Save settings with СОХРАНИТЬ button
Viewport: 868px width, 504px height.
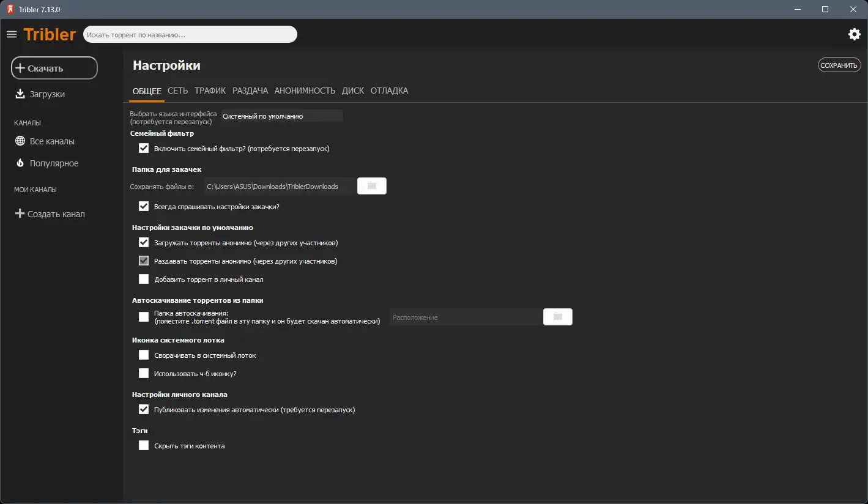point(839,65)
